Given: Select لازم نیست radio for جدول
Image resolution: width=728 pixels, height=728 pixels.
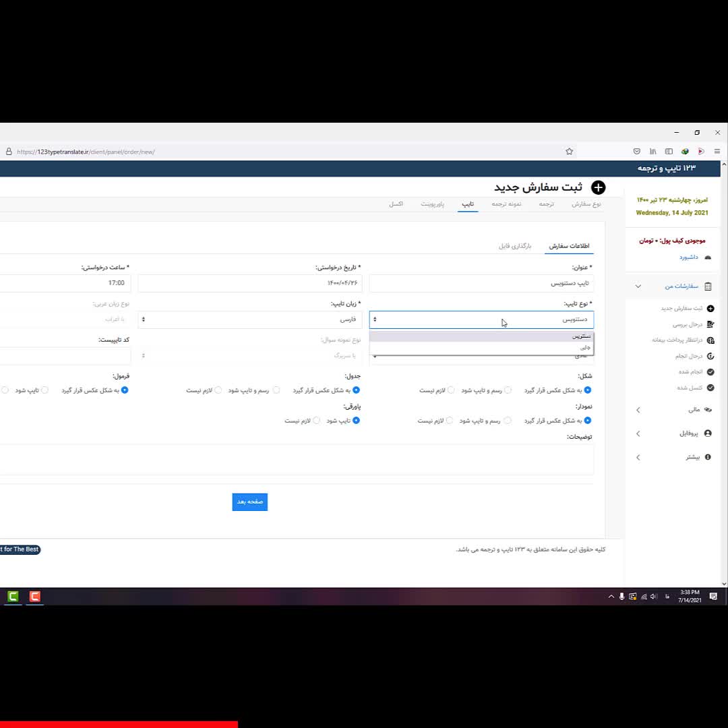Looking at the screenshot, I should point(218,390).
